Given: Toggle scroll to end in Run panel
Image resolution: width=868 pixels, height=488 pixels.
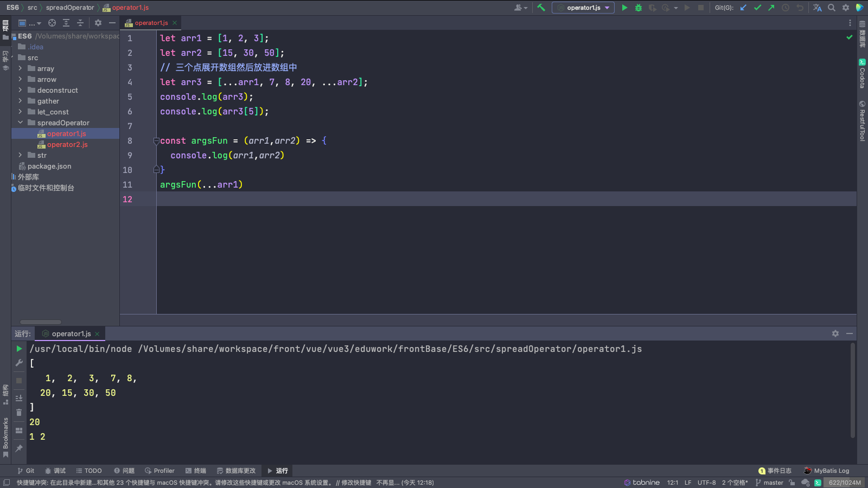Looking at the screenshot, I should 19,397.
